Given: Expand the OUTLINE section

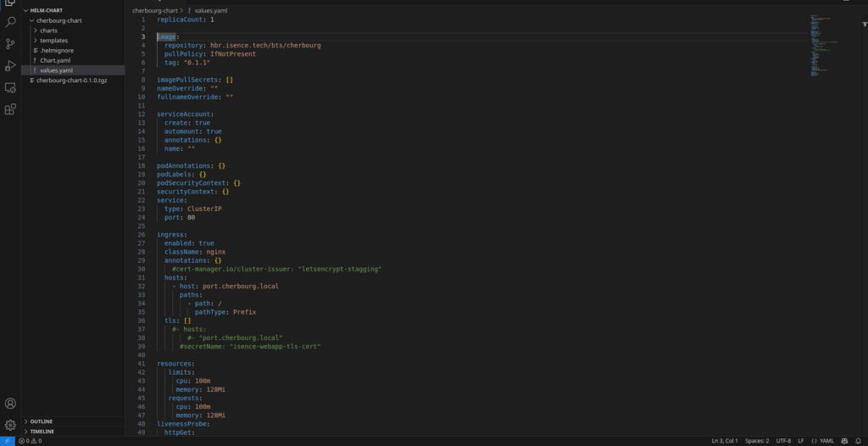Looking at the screenshot, I should [42, 421].
